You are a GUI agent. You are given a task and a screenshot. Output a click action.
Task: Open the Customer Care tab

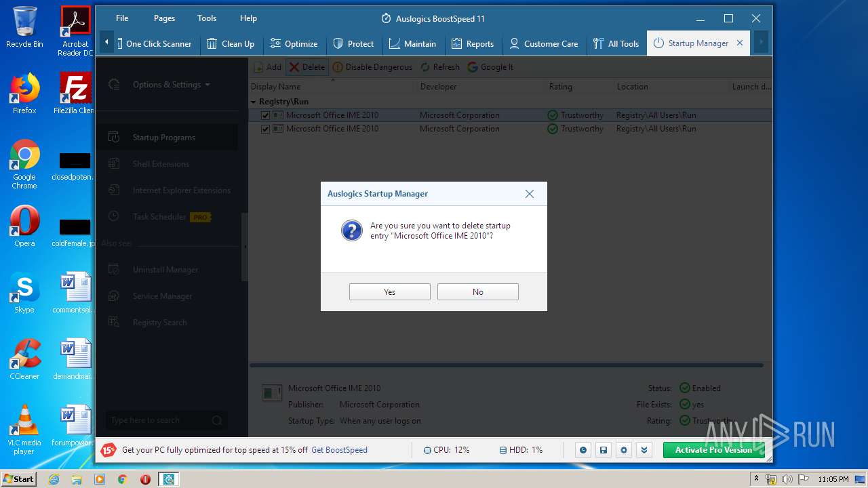543,43
